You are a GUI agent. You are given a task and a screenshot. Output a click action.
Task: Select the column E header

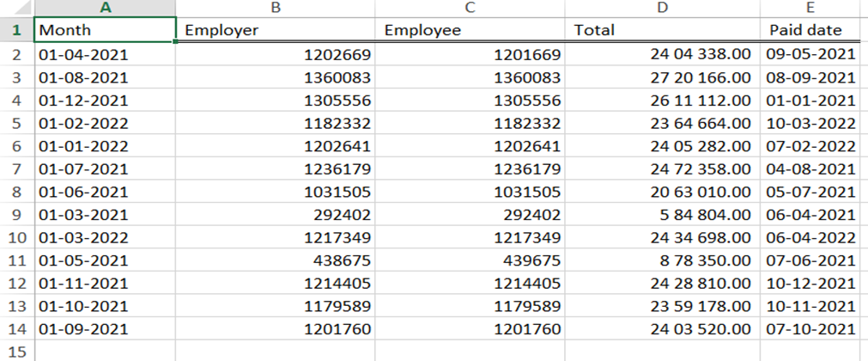(x=813, y=8)
